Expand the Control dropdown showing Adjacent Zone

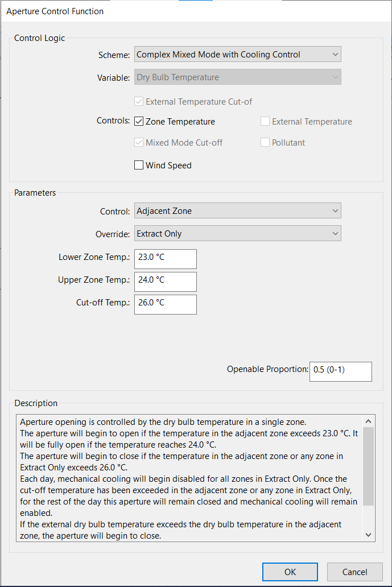pyautogui.click(x=237, y=211)
